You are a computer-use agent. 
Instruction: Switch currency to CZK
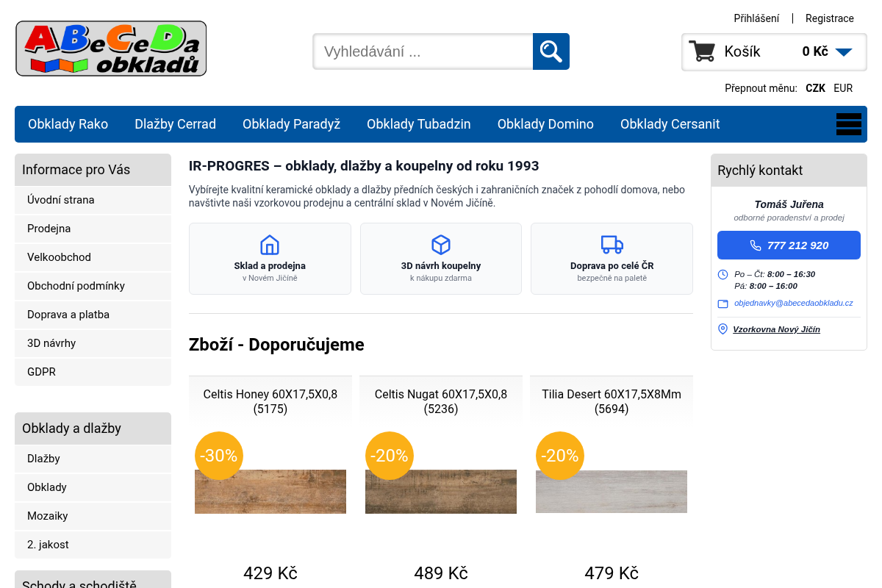[x=815, y=88]
